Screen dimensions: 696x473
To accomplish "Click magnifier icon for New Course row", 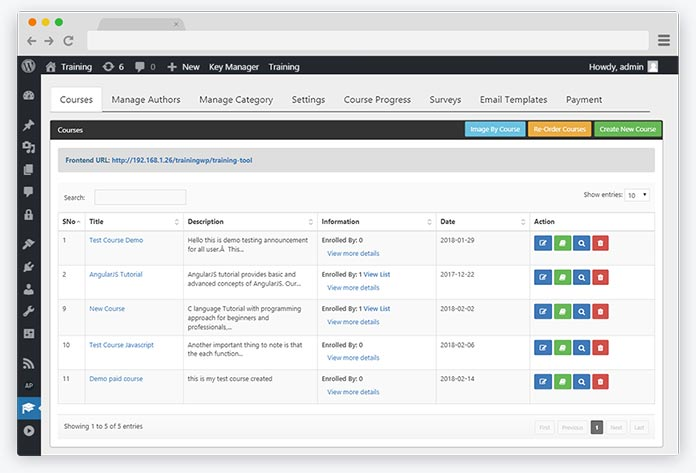I will [581, 311].
